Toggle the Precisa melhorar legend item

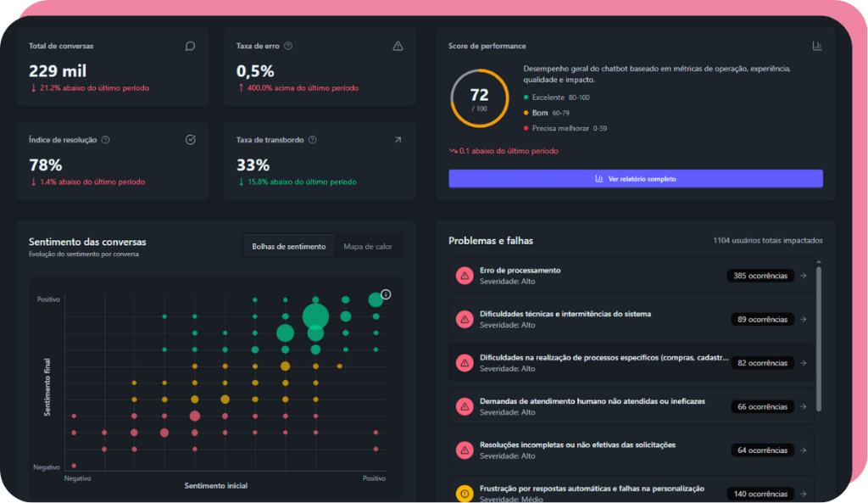(570, 129)
